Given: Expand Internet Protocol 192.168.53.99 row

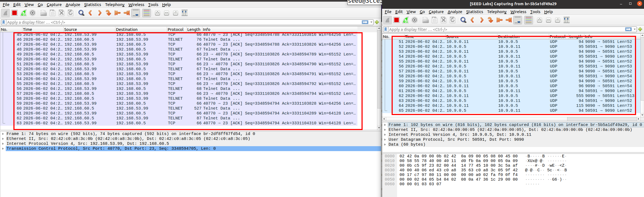Looking at the screenshot, I should (3, 144).
